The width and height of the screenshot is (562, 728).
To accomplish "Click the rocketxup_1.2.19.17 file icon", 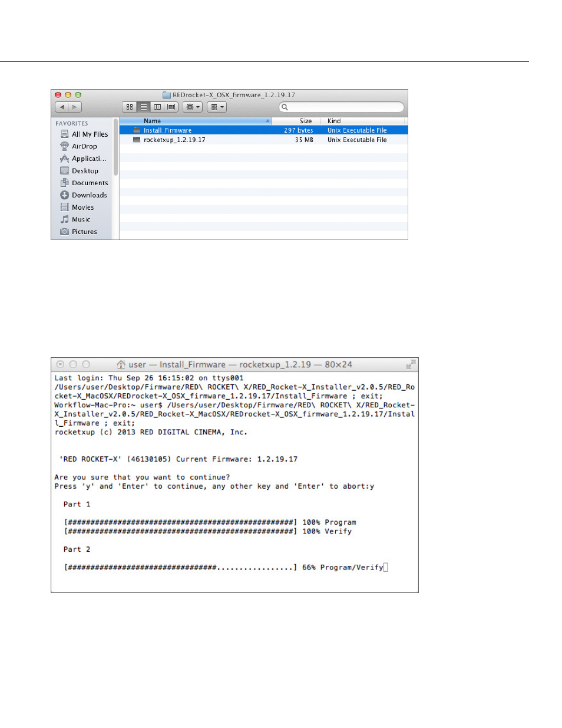I will (x=137, y=140).
